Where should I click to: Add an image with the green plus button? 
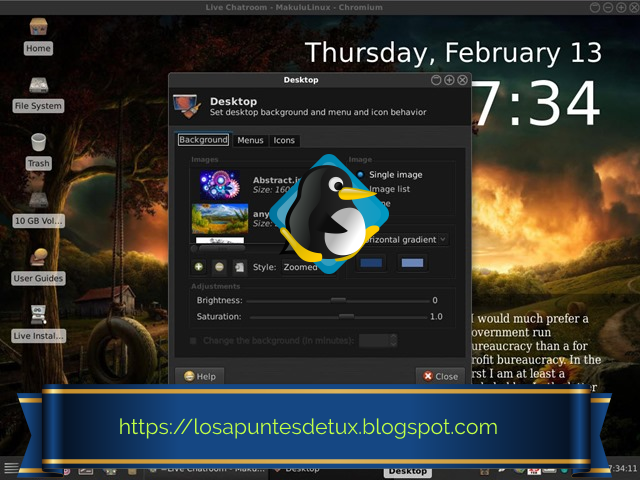pos(199,267)
